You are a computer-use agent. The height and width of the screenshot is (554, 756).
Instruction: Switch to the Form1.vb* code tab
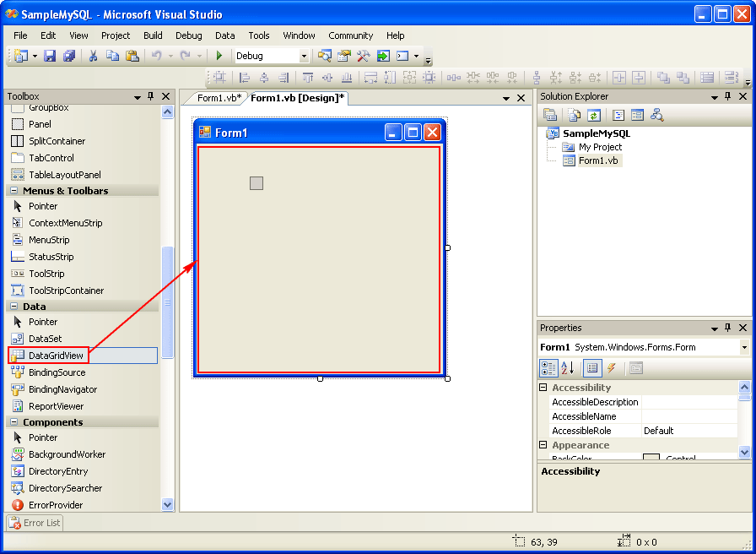pyautogui.click(x=219, y=99)
